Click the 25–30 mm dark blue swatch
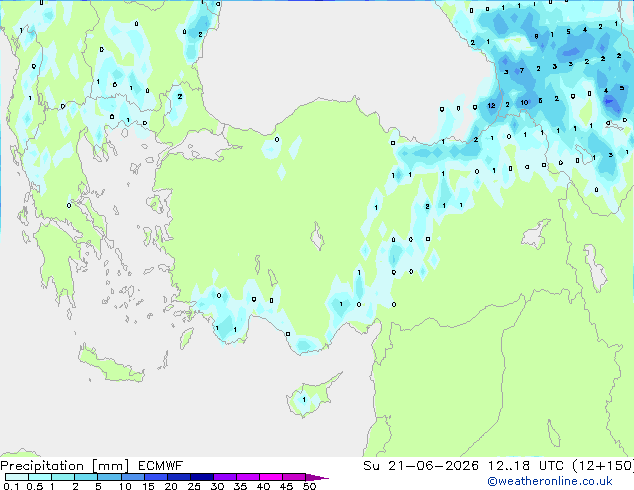The width and height of the screenshot is (634, 490). [x=201, y=477]
